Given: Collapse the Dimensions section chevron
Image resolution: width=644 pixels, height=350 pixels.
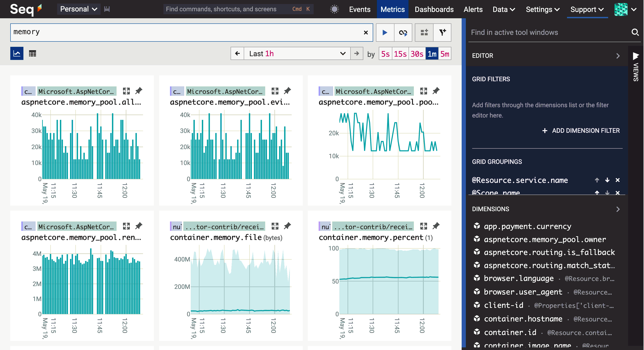Looking at the screenshot, I should (618, 209).
